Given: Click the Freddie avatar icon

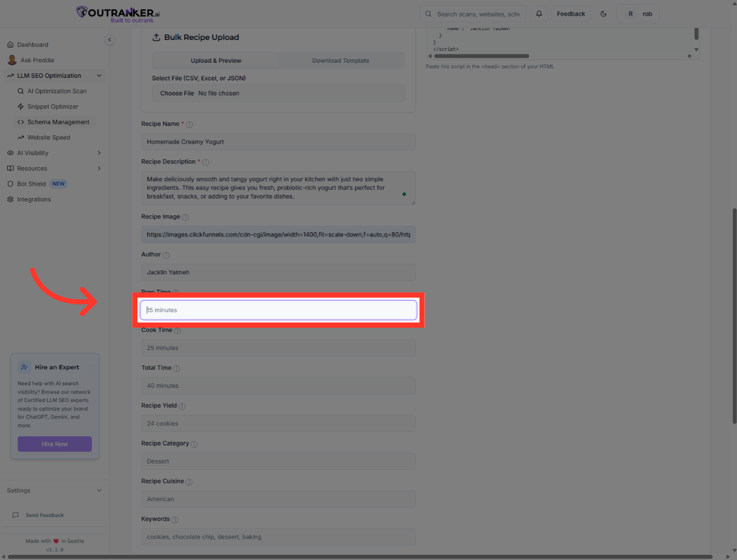Looking at the screenshot, I should (x=12, y=60).
